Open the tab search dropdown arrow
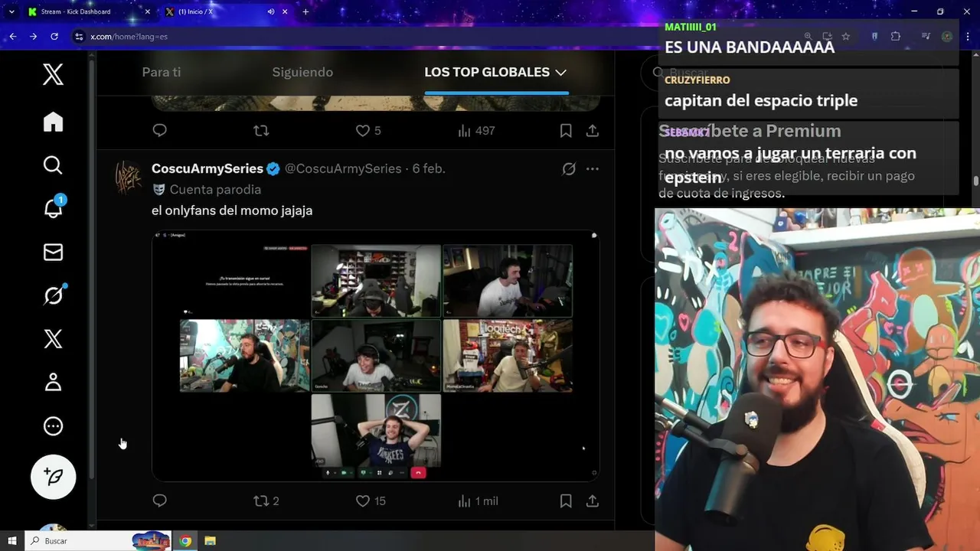 tap(11, 11)
